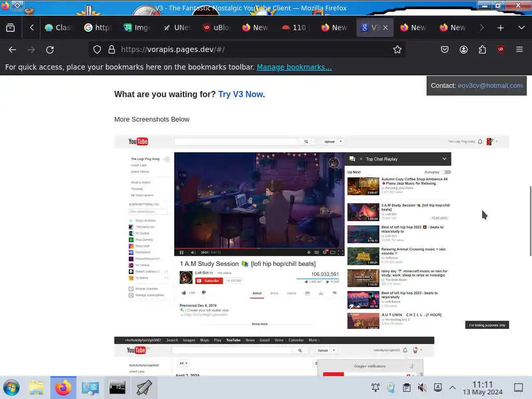This screenshot has height=399, width=532.
Task: Open the uBlock Origin toolbar popup
Action: click(501, 49)
